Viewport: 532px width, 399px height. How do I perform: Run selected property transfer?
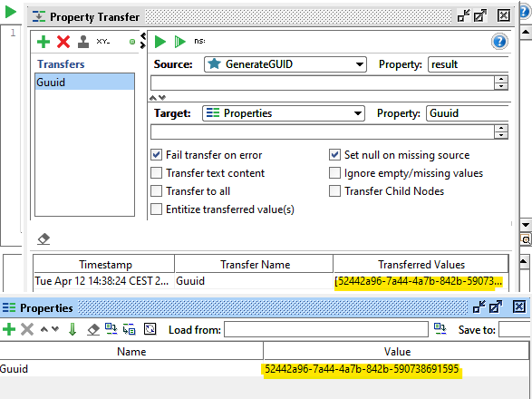point(160,42)
